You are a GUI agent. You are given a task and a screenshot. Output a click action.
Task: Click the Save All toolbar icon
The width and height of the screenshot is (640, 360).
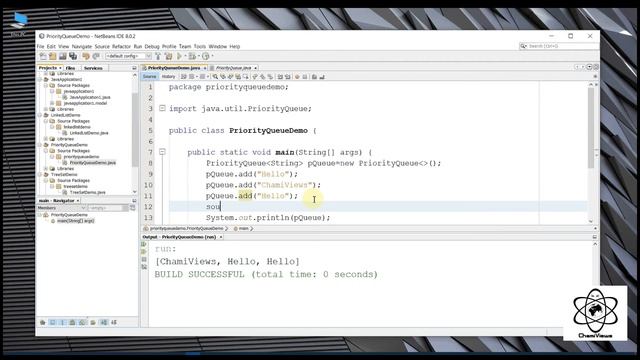(x=73, y=56)
